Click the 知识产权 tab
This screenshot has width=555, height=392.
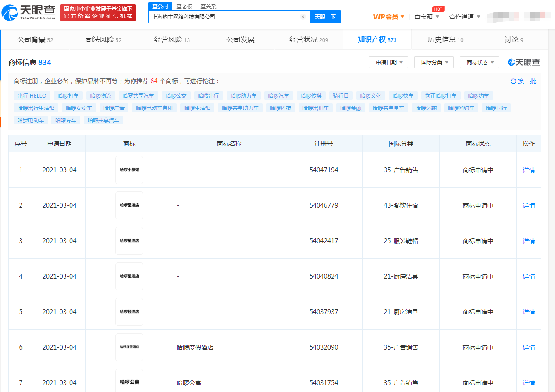tap(377, 40)
